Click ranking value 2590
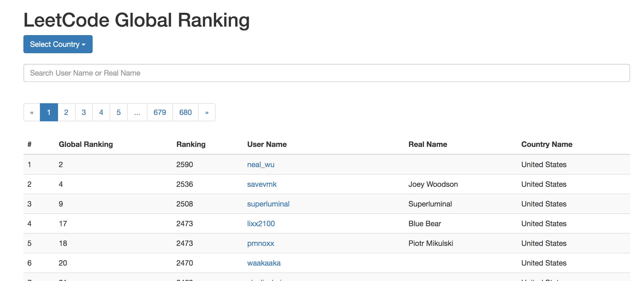The height and width of the screenshot is (281, 644). (x=184, y=164)
